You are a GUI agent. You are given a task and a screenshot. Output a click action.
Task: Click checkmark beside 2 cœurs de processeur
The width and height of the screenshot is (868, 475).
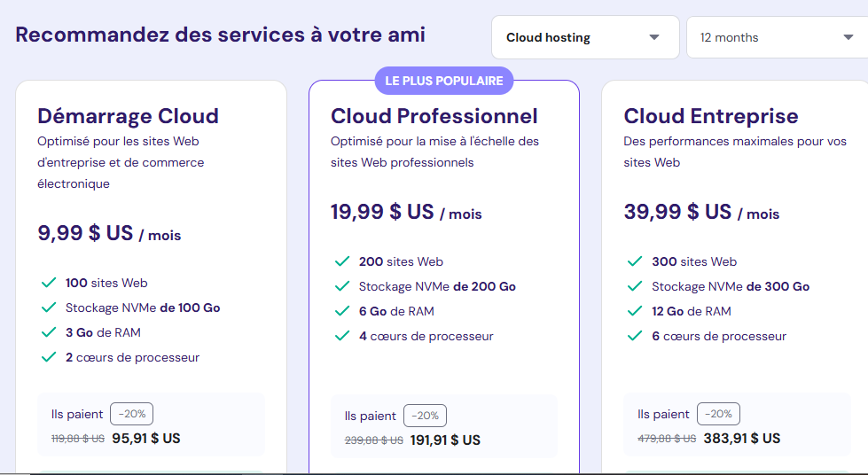tap(49, 357)
